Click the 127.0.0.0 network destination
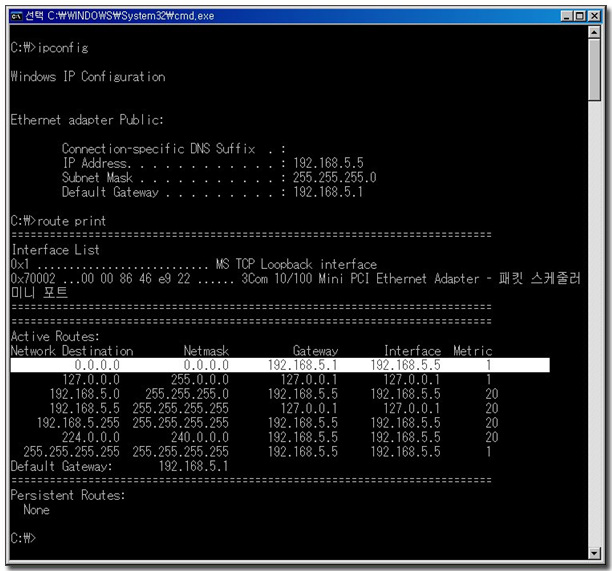This screenshot has height=571, width=612. click(91, 380)
